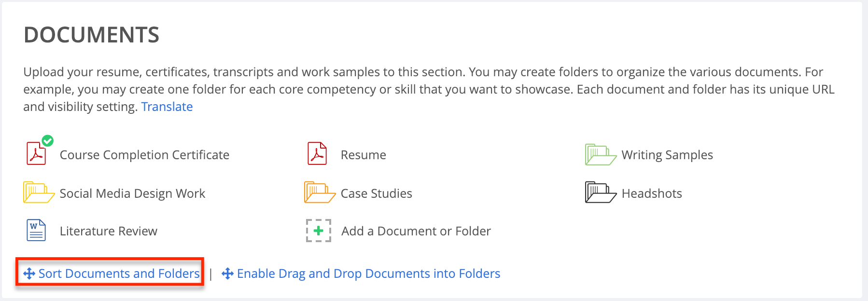The height and width of the screenshot is (301, 868).
Task: Click the green checkmark badge on certificate
Action: [48, 141]
